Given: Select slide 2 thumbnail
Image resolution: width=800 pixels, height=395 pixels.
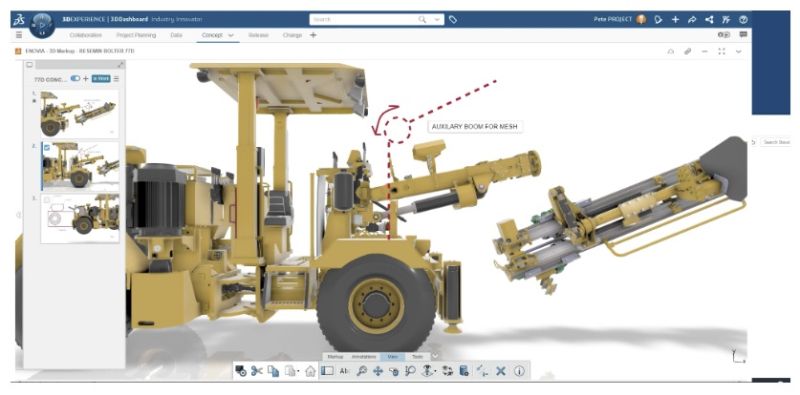Looking at the screenshot, I should [x=80, y=166].
